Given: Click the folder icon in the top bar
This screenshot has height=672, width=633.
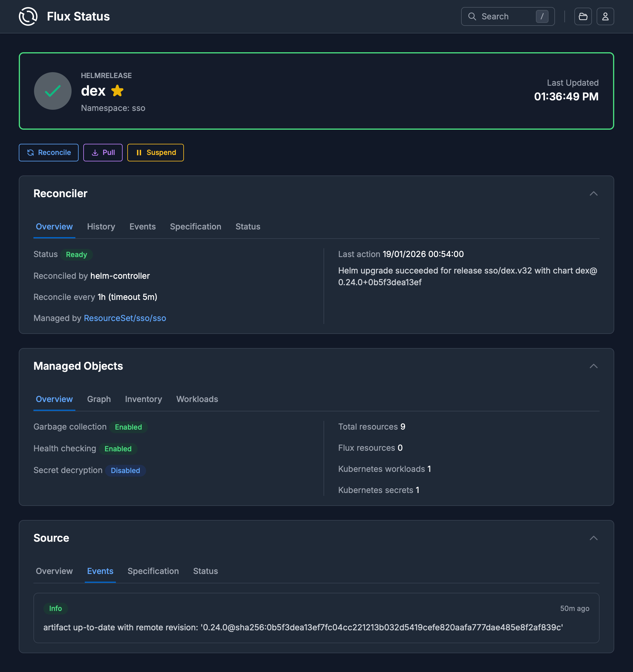Looking at the screenshot, I should (583, 16).
